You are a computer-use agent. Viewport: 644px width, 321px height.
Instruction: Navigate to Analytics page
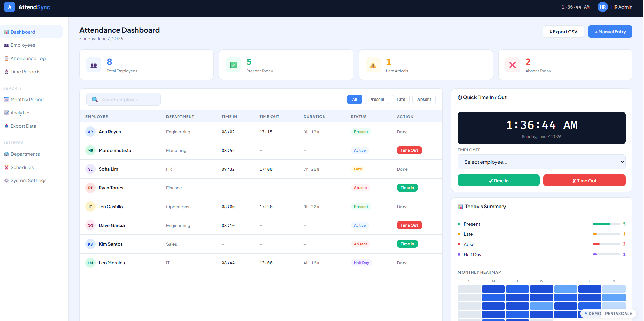pos(31,113)
